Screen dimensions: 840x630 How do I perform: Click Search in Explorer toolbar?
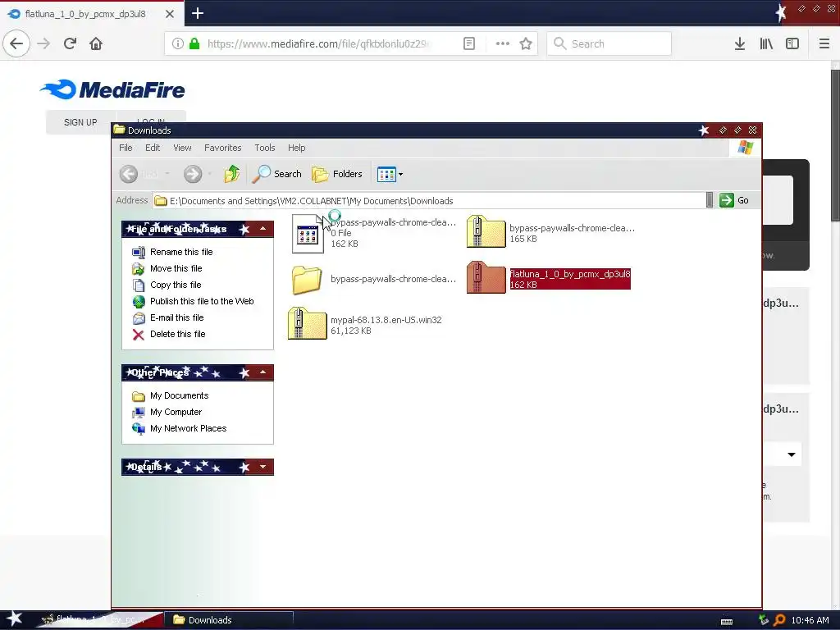(x=277, y=174)
